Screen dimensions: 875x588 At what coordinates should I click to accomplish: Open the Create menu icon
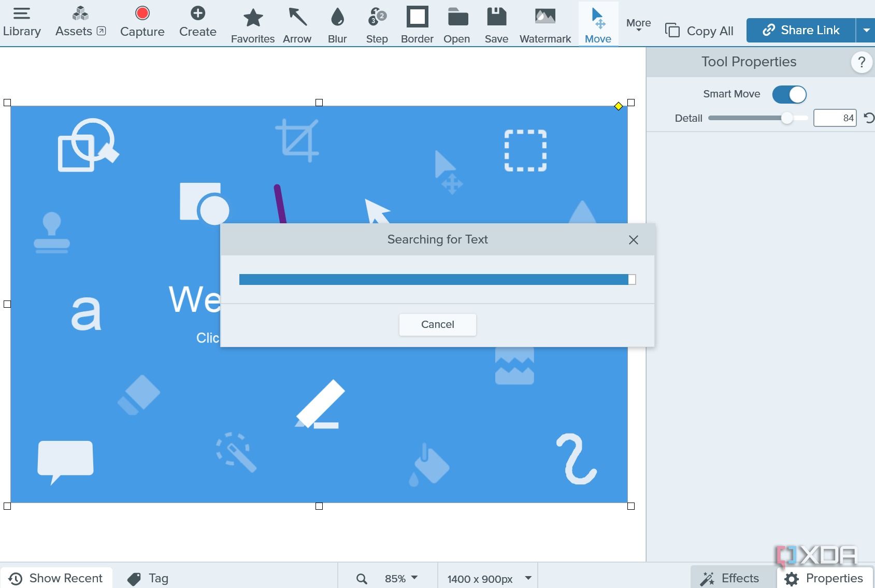(x=197, y=14)
